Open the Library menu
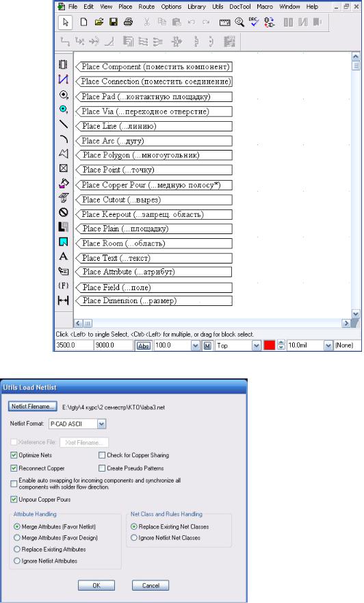Viewport: 364px width, 603px height. point(196,7)
